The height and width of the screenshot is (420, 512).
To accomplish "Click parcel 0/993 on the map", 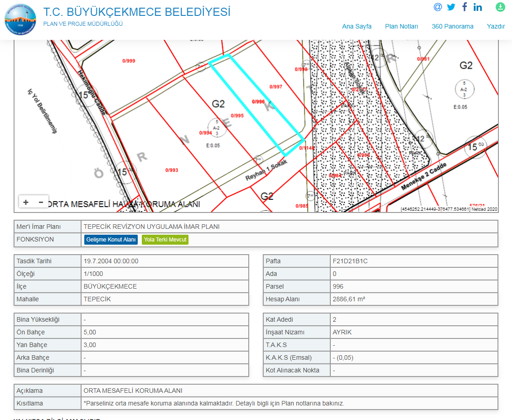I will click(x=172, y=170).
